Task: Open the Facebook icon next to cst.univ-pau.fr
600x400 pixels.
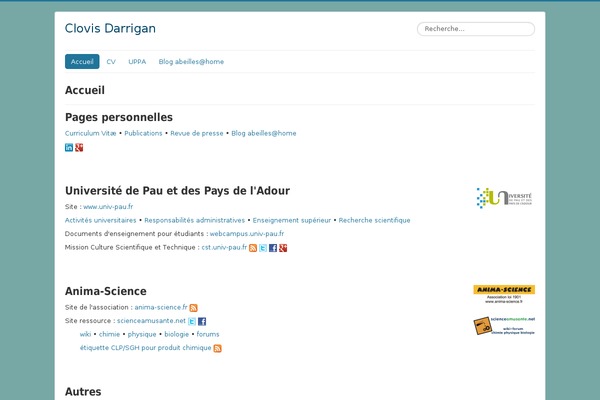Action: pos(273,248)
